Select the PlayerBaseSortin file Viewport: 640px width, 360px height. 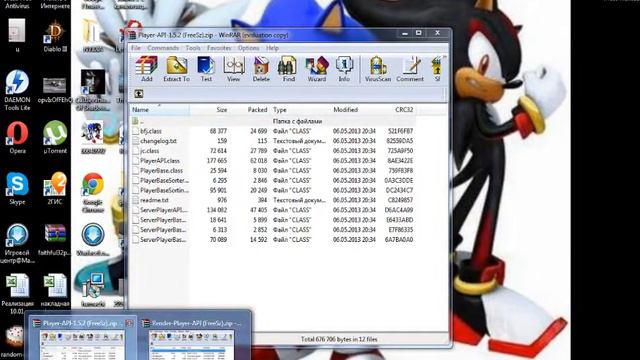[273, 190]
